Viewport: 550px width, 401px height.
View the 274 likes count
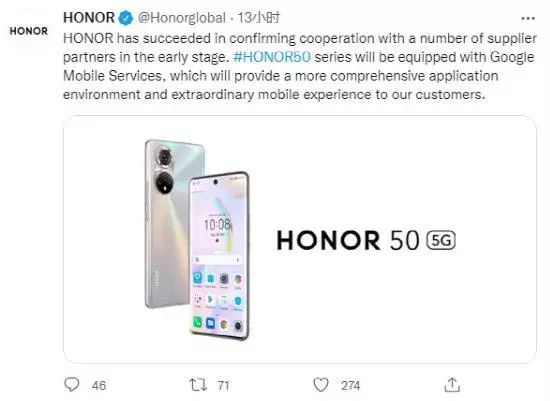click(350, 386)
